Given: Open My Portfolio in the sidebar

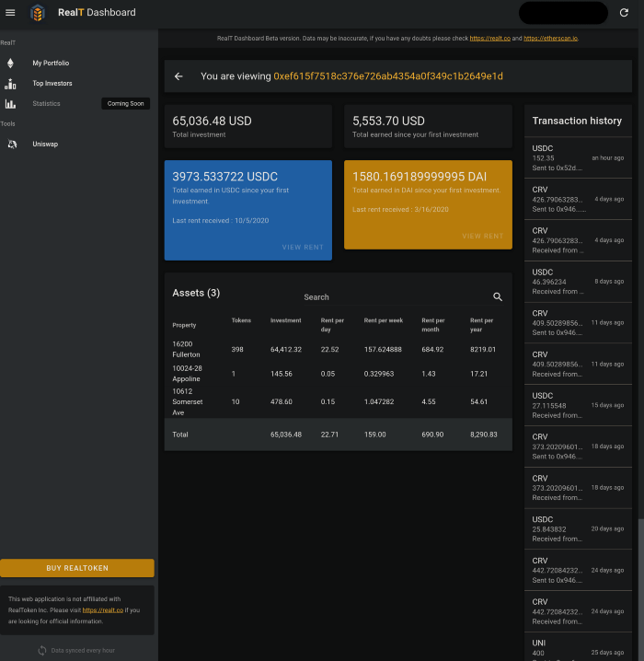Looking at the screenshot, I should pyautogui.click(x=51, y=64).
